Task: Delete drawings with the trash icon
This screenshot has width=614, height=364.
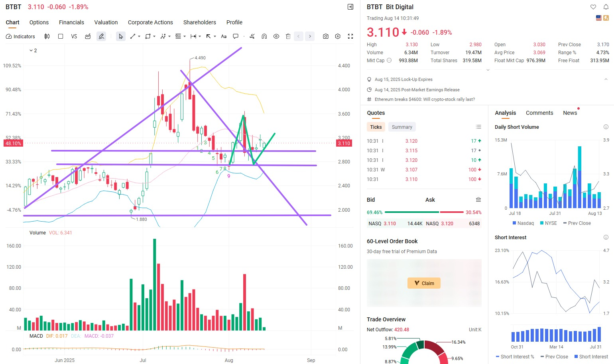Action: (288, 36)
